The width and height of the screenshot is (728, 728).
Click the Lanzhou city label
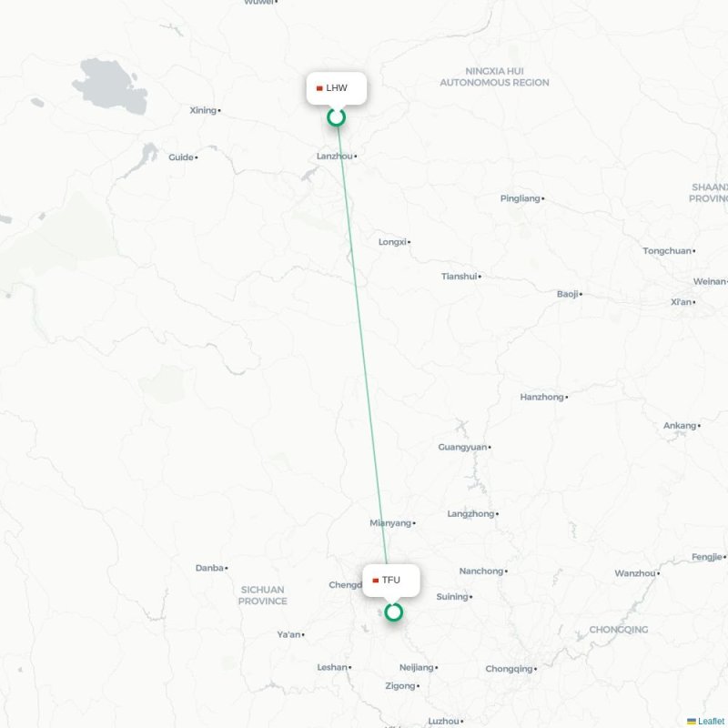(334, 156)
